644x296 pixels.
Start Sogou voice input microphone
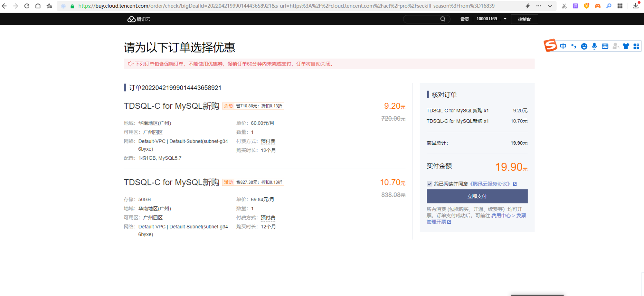(x=594, y=46)
